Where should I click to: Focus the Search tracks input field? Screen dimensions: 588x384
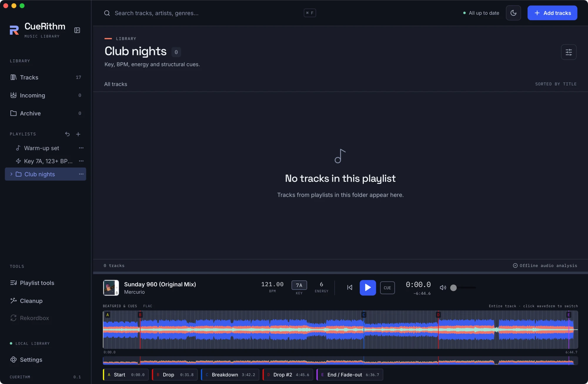pyautogui.click(x=210, y=13)
